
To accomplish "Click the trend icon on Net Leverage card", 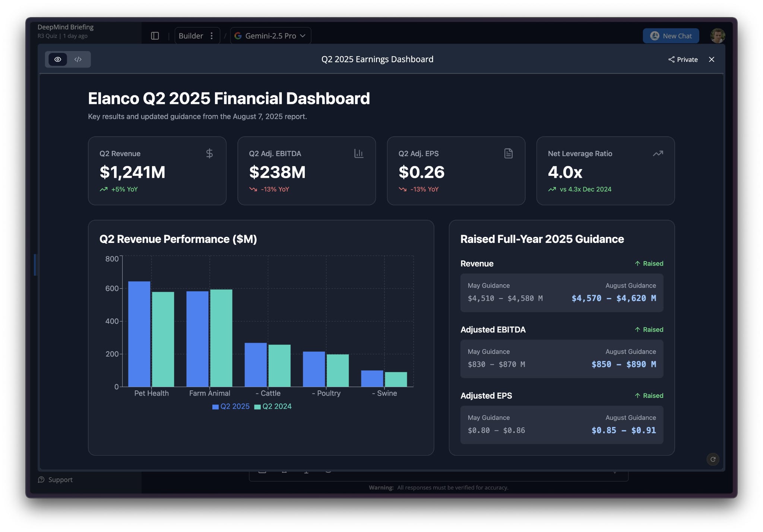I will click(x=658, y=153).
